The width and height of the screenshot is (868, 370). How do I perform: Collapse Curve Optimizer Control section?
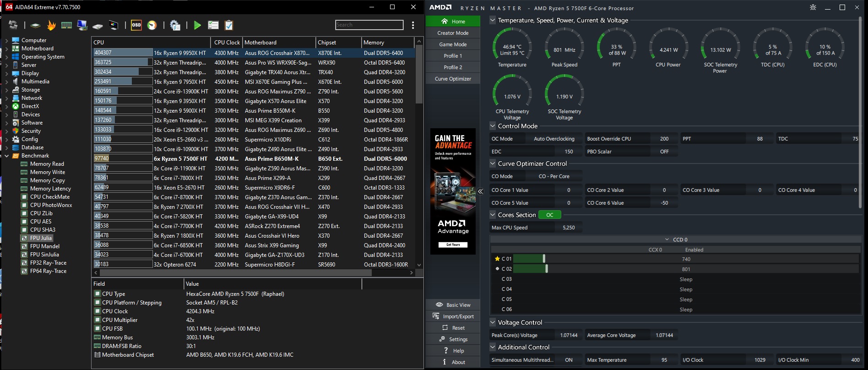493,163
